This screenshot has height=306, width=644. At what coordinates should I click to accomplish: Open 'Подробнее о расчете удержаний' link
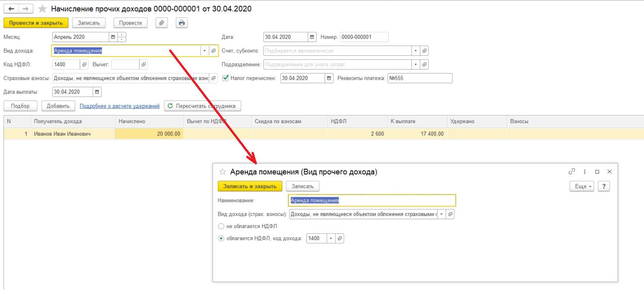120,106
